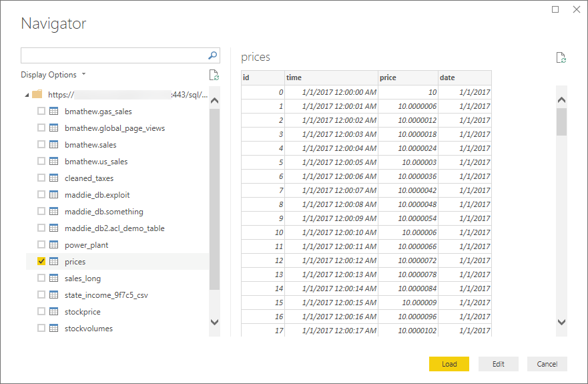
Task: Collapse the https server tree node
Action: [27, 95]
